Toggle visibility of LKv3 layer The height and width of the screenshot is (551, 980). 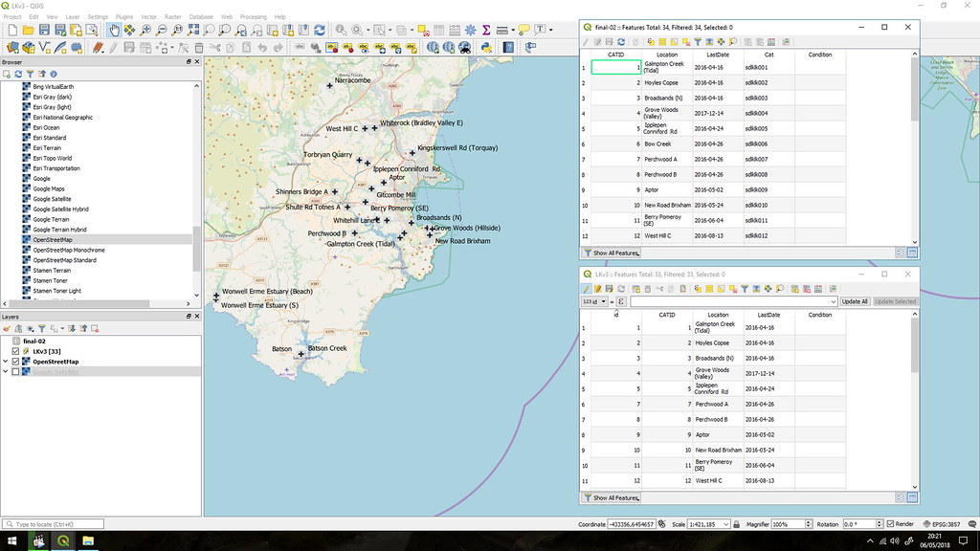pyautogui.click(x=15, y=351)
